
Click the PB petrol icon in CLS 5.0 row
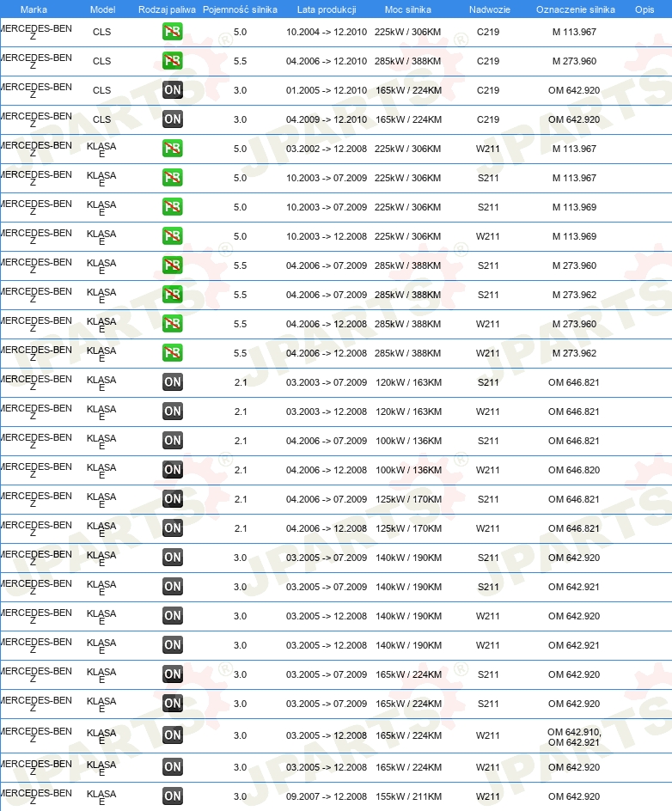coord(172,32)
